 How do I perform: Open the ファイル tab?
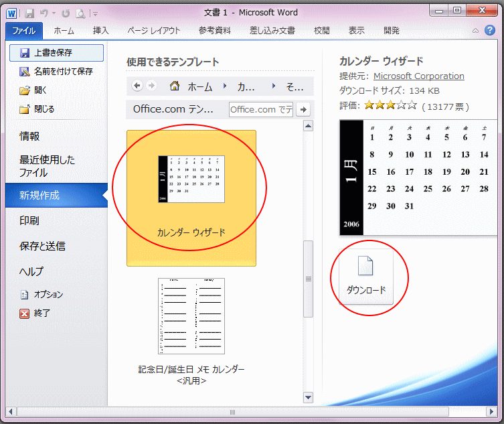pos(24,31)
